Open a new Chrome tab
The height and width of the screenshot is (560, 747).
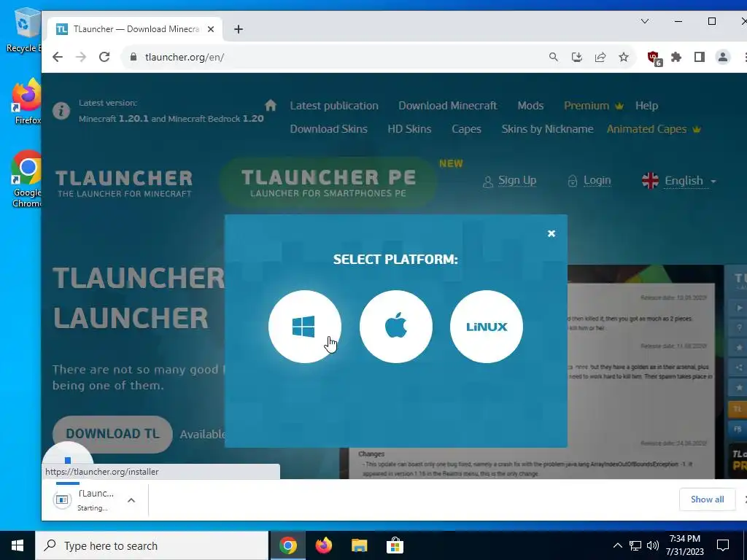coord(239,29)
